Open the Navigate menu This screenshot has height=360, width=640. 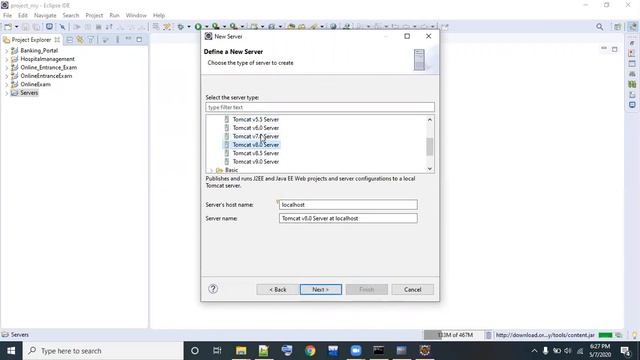(x=45, y=16)
